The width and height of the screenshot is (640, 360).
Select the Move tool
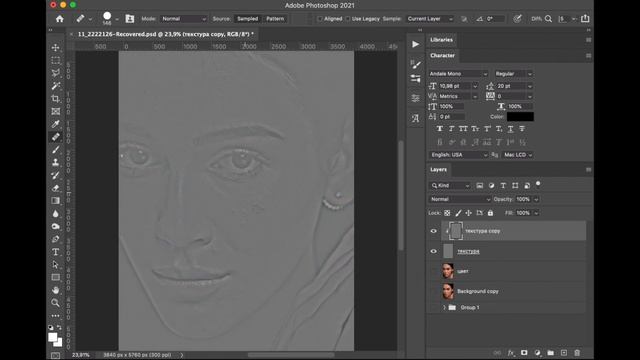(56, 48)
